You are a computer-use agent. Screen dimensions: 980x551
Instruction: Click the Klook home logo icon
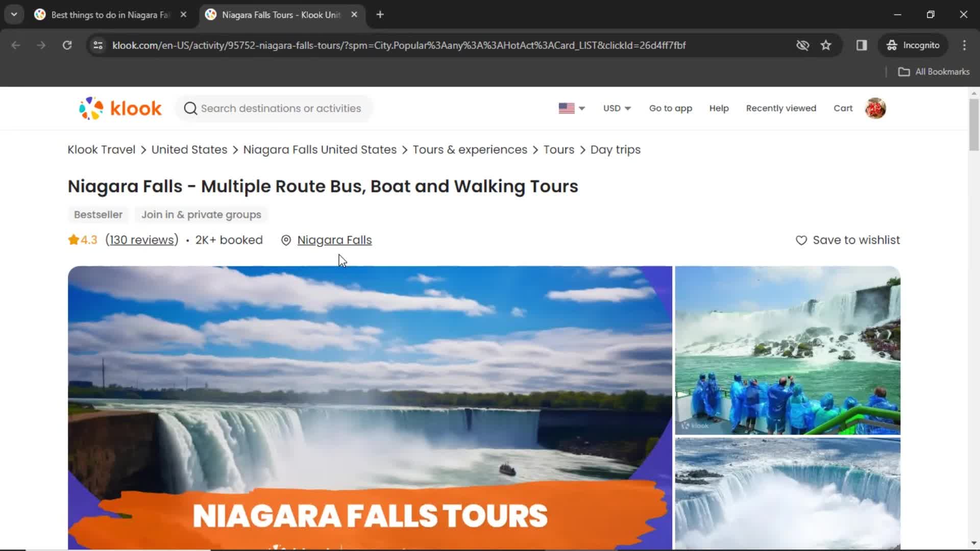(x=120, y=108)
